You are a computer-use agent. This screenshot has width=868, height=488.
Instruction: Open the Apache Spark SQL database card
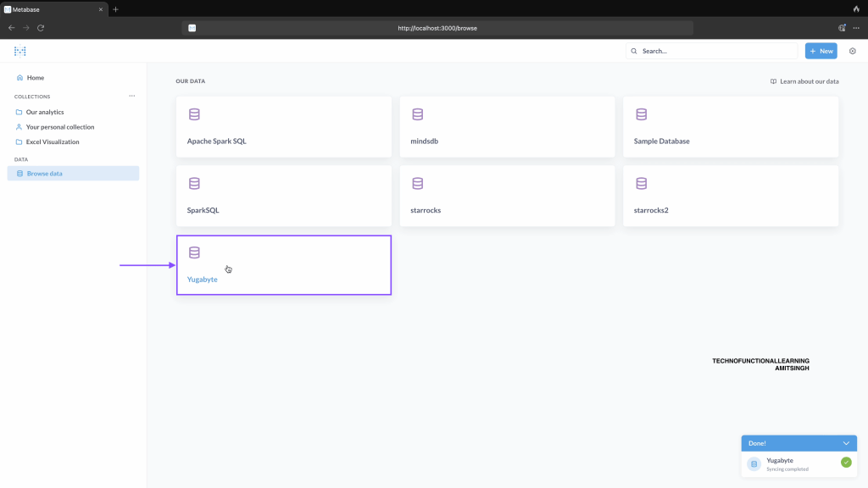[x=283, y=127]
